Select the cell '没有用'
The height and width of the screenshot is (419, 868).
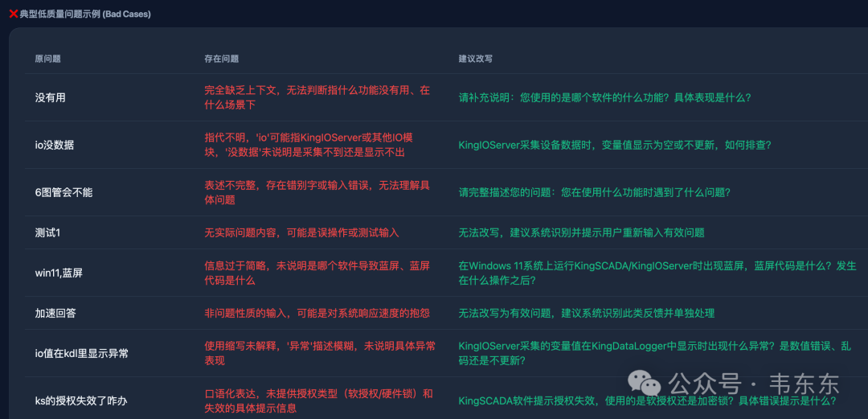tap(51, 97)
